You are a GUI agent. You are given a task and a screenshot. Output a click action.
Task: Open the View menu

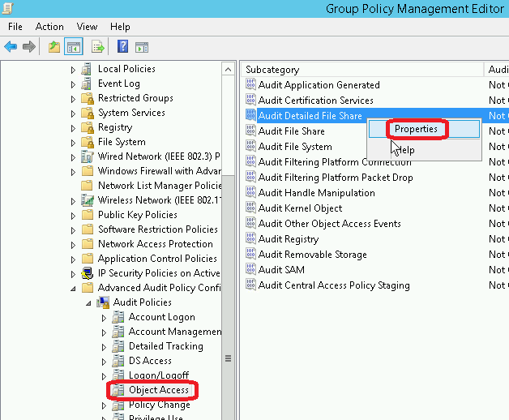coord(87,27)
